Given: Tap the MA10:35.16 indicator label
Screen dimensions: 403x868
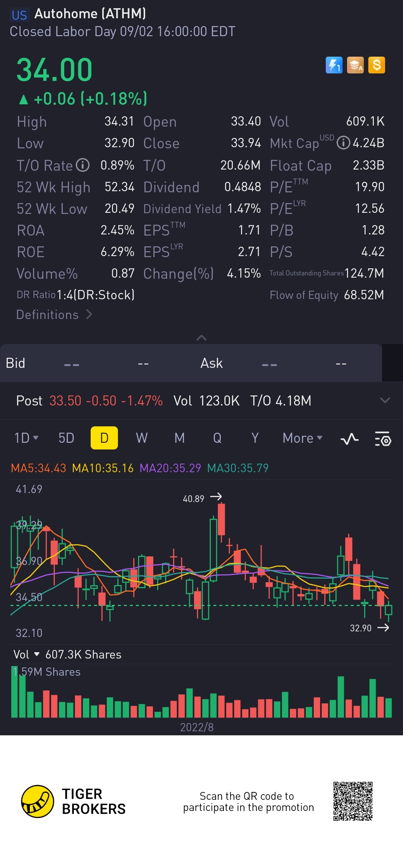Looking at the screenshot, I should pyautogui.click(x=103, y=468).
